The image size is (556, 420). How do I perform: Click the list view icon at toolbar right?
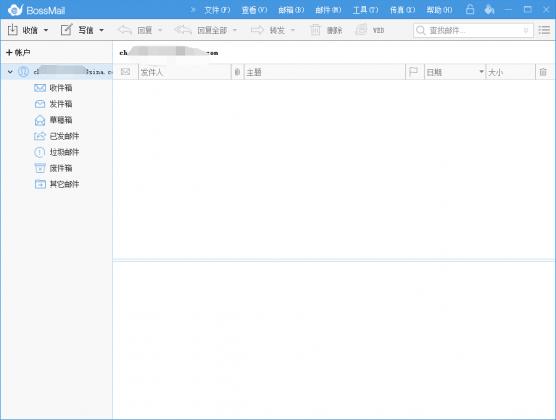coord(544,30)
